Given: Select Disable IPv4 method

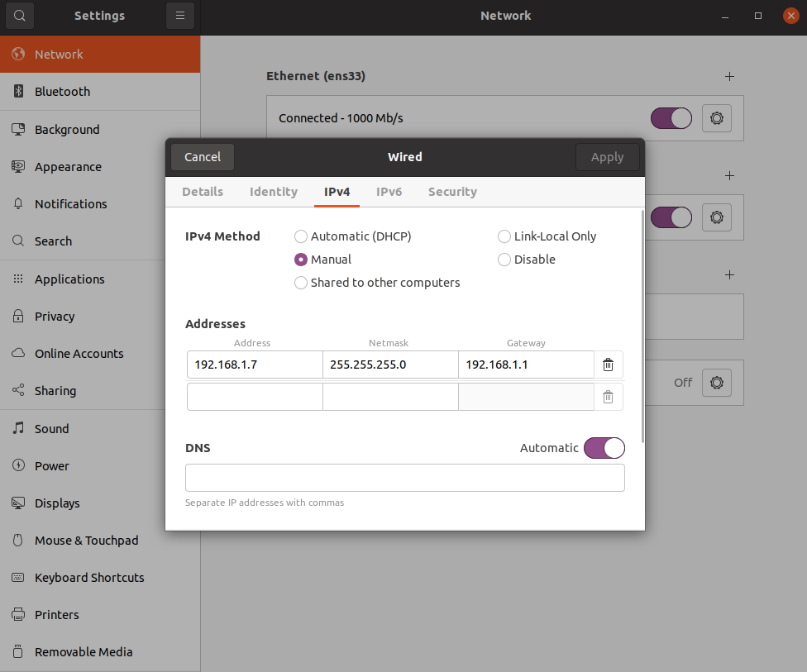Looking at the screenshot, I should [x=526, y=260].
